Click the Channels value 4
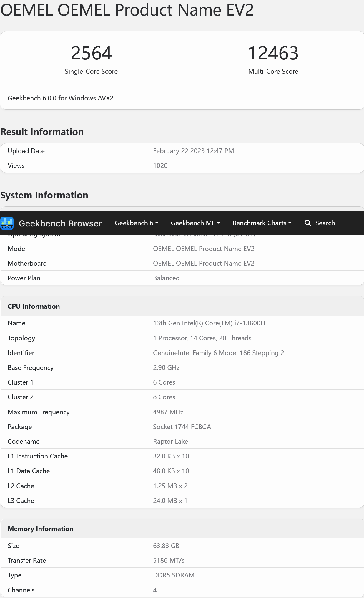The height and width of the screenshot is (598, 364). 155,590
